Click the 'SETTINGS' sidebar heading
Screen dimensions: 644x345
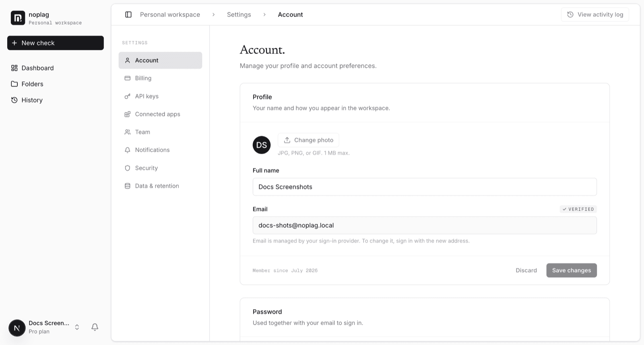point(135,43)
